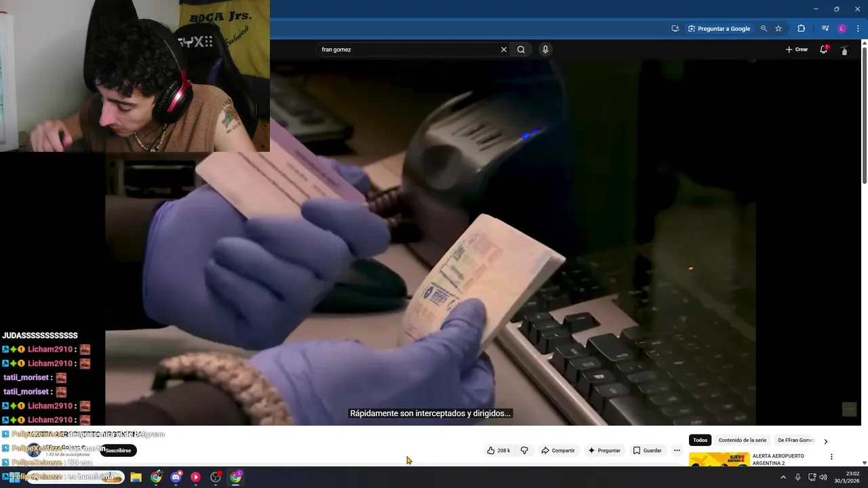Open File Explorer from the taskbar
Viewport: 868px width, 488px height.
click(136, 477)
